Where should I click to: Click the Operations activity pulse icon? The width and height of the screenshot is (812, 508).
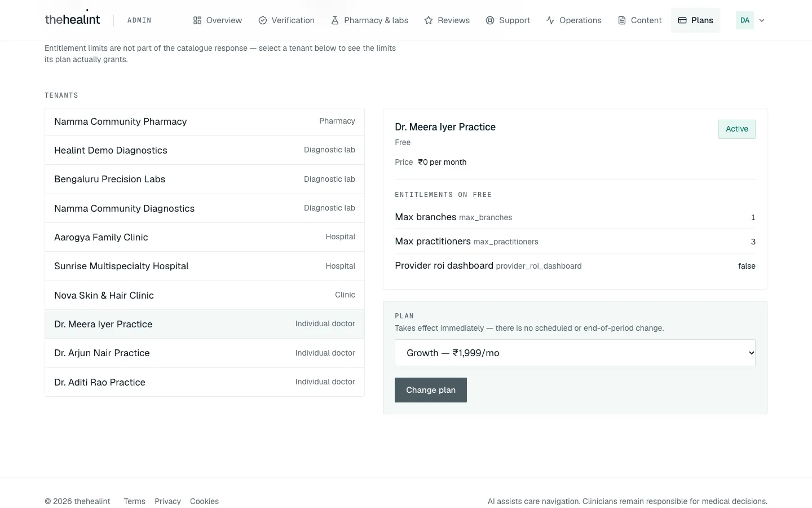[550, 20]
